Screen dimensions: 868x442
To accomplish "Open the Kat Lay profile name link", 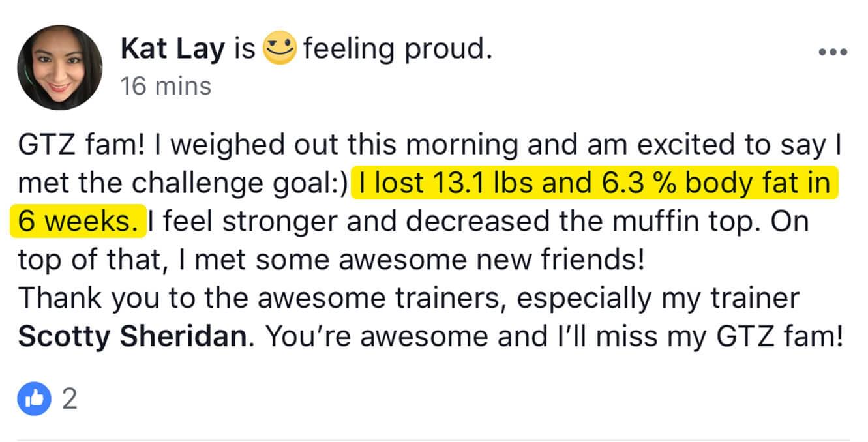I will (x=173, y=50).
